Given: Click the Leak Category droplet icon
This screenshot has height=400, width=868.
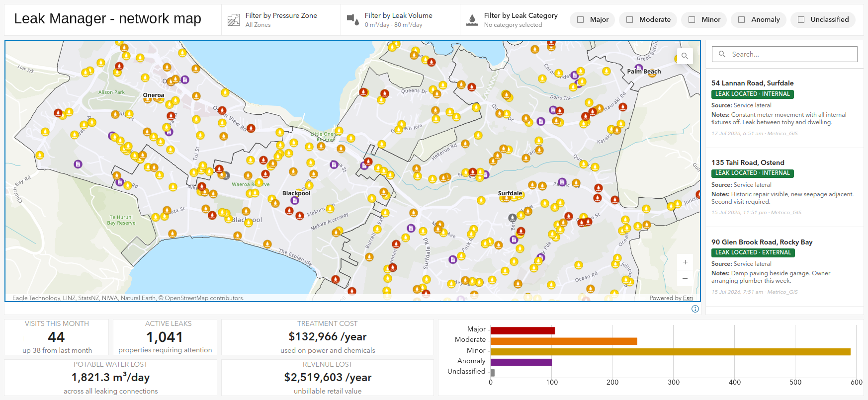Looking at the screenshot, I should pyautogui.click(x=472, y=20).
